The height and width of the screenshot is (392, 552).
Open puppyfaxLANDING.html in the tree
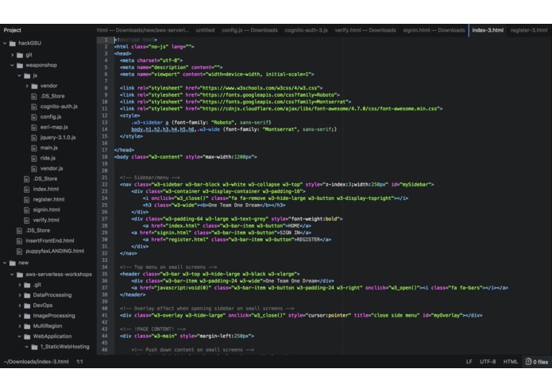(55, 251)
